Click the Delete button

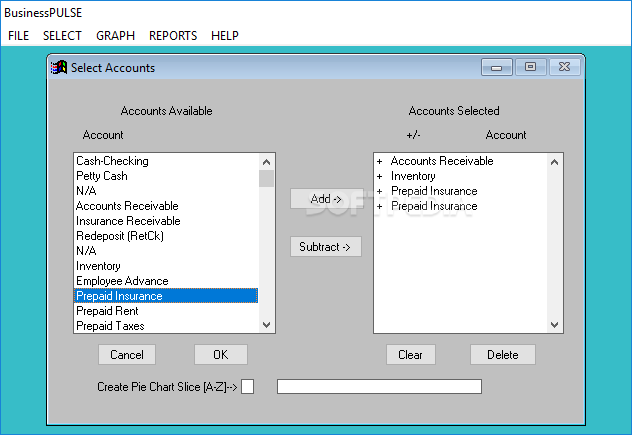click(x=503, y=354)
